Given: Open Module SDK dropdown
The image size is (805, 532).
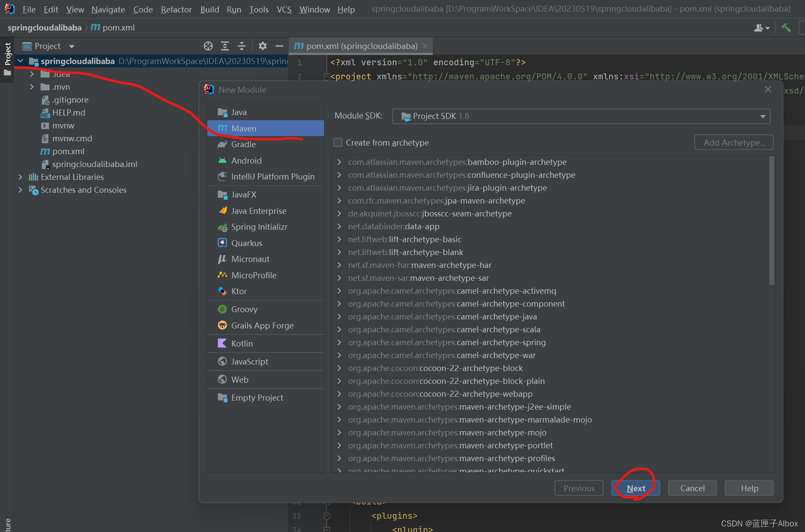Looking at the screenshot, I should tap(581, 116).
